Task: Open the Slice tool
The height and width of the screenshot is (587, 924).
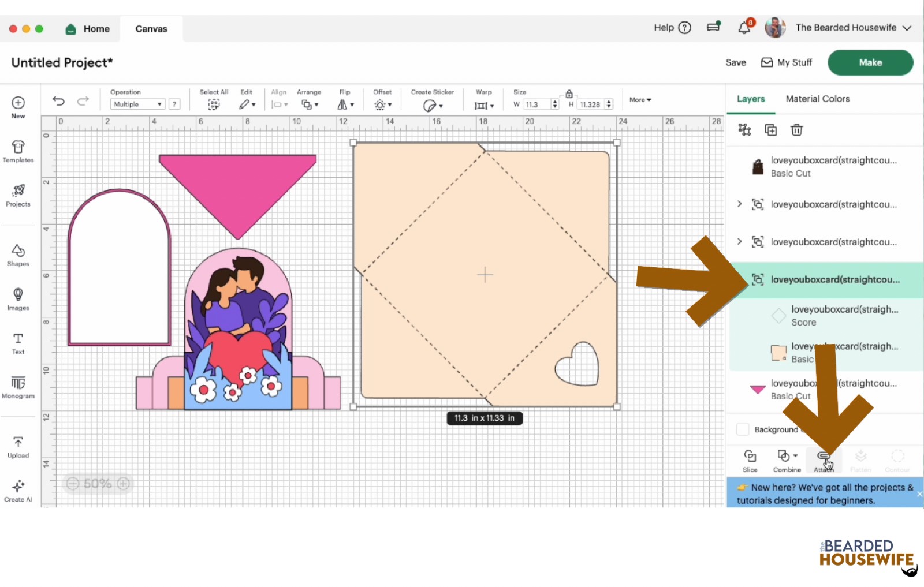Action: coord(750,459)
